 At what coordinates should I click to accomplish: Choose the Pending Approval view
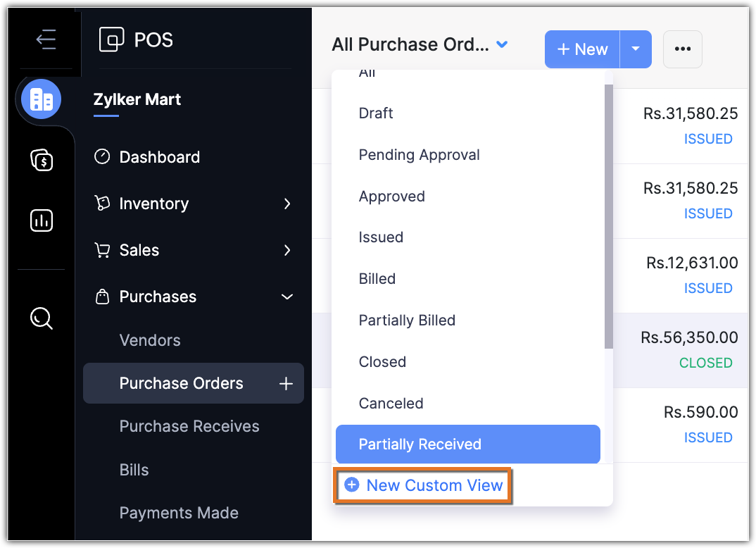click(419, 155)
